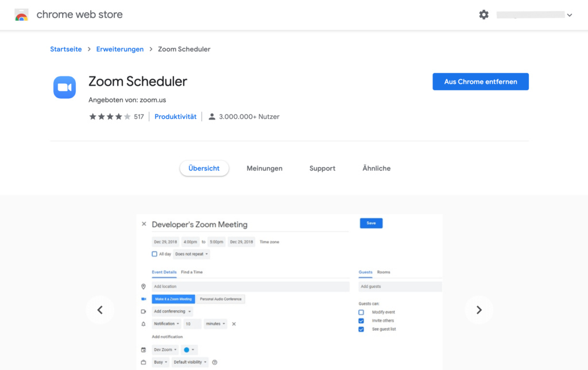This screenshot has width=588, height=370.
Task: Click the Add location field
Action: pos(250,287)
